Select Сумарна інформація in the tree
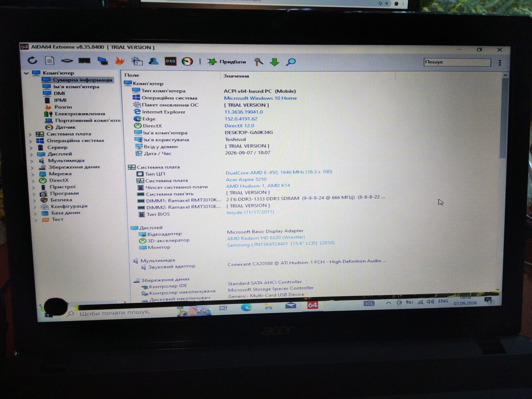The image size is (532, 399). tap(78, 80)
